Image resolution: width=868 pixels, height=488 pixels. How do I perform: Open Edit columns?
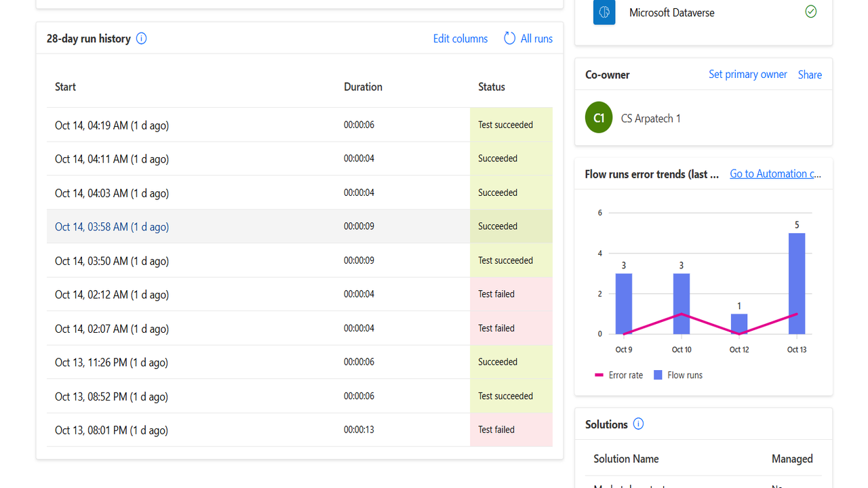point(460,39)
